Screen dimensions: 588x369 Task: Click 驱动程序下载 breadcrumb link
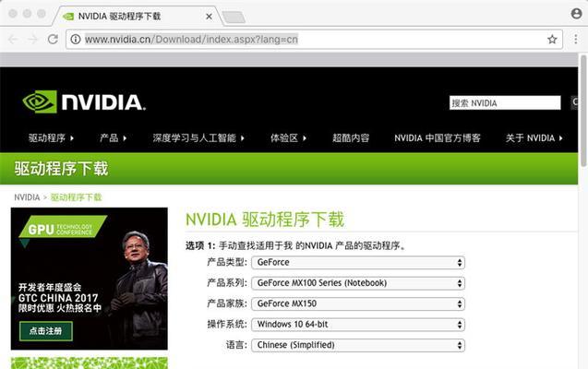click(x=76, y=197)
